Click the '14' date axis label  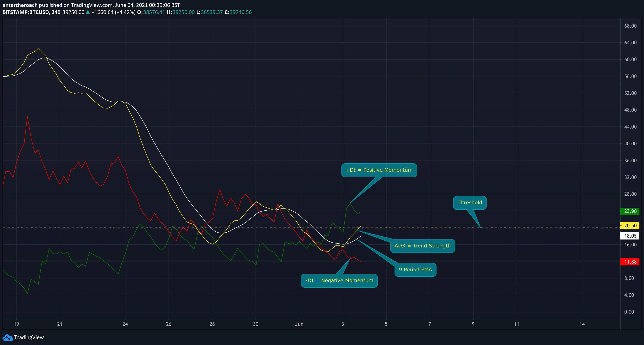pyautogui.click(x=582, y=324)
